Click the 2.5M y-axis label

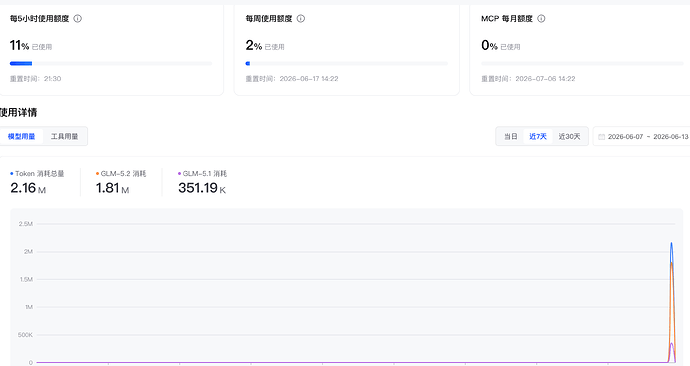click(26, 224)
